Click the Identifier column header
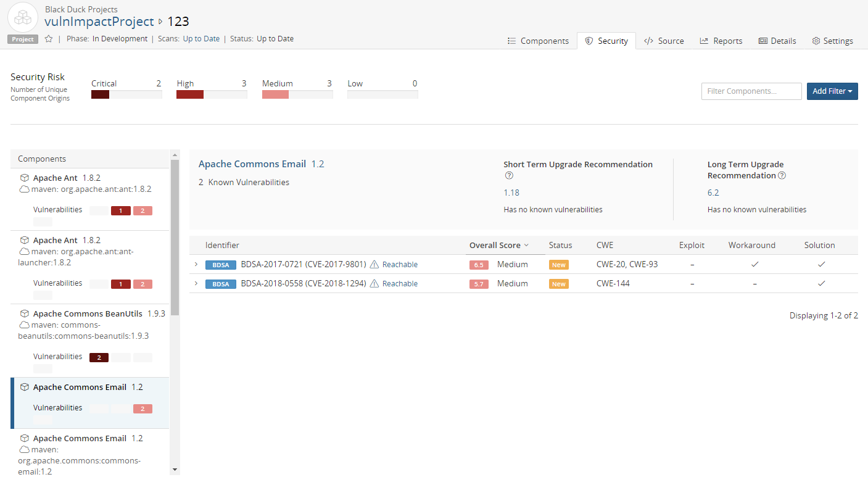This screenshot has width=868, height=477. click(222, 246)
